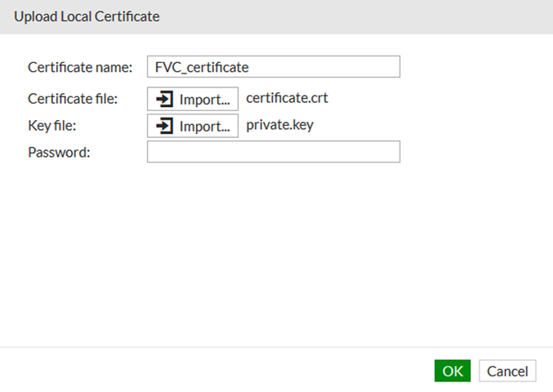Viewport: 553px width, 392px height.
Task: Cancel the certificate upload dialog
Action: (x=508, y=371)
